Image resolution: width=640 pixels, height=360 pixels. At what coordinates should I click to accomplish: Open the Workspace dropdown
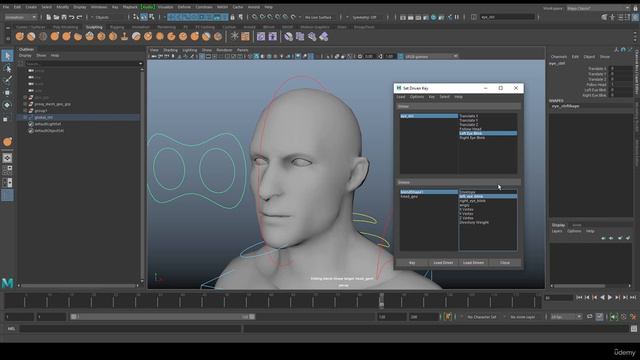[x=598, y=8]
